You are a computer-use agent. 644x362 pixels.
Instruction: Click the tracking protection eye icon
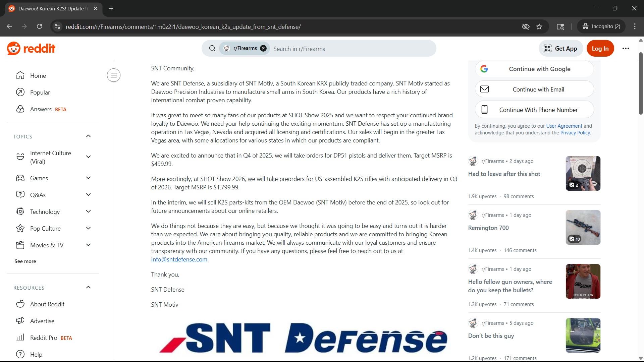click(x=526, y=26)
